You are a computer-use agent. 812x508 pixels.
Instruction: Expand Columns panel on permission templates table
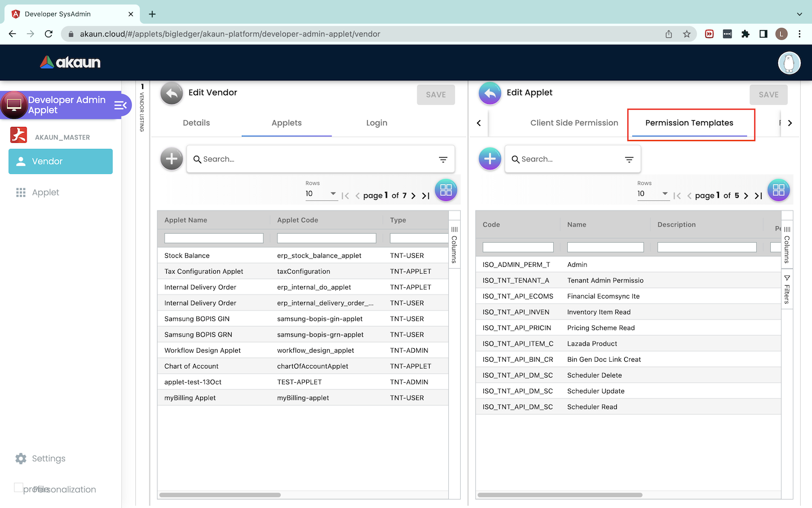(x=787, y=245)
